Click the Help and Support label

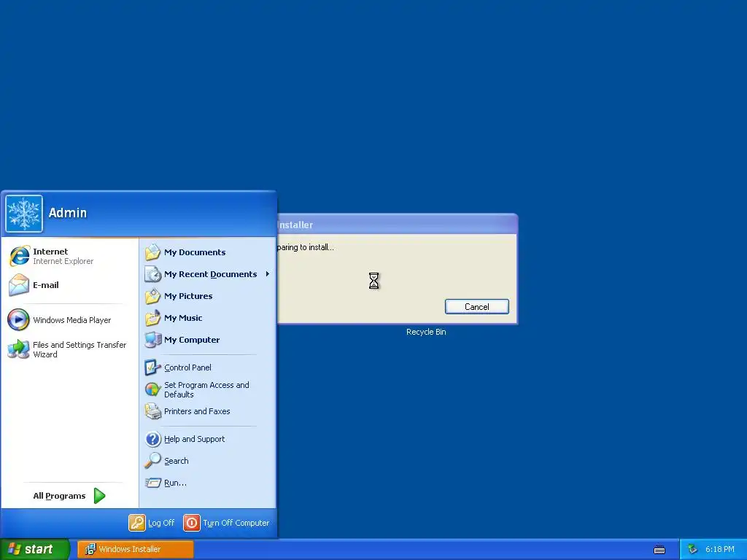coord(194,439)
